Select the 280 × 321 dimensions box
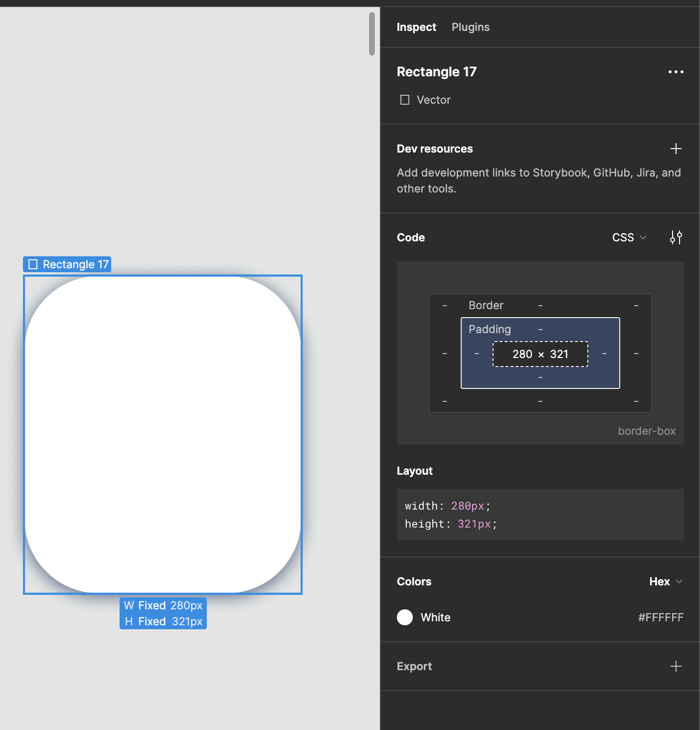 pos(540,354)
